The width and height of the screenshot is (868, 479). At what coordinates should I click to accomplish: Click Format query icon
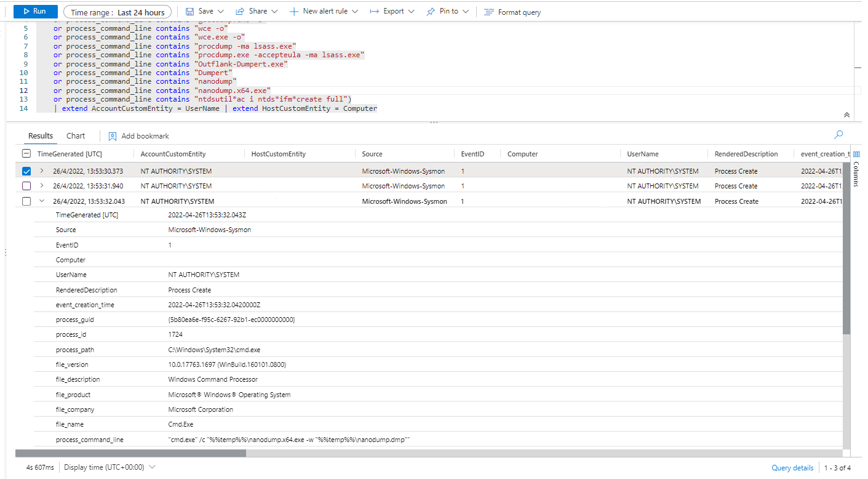tap(488, 12)
